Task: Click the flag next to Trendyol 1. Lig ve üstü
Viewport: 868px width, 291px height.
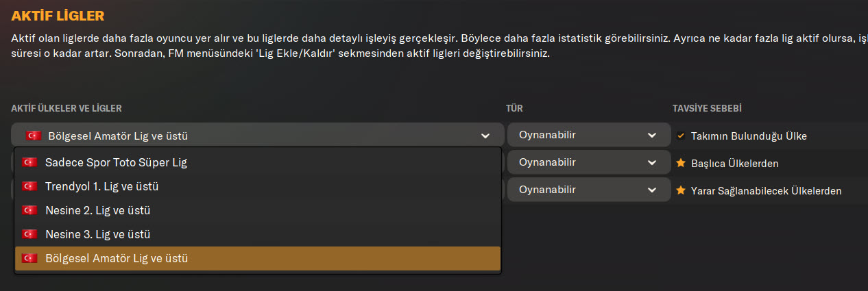Action: (x=29, y=186)
